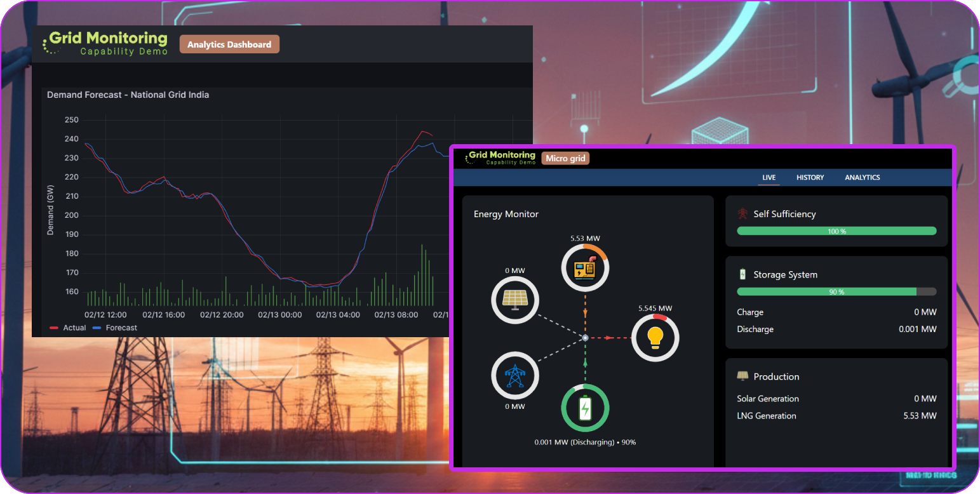
Task: Click the grid connection pylon icon showing 0 MW
Action: pyautogui.click(x=515, y=375)
